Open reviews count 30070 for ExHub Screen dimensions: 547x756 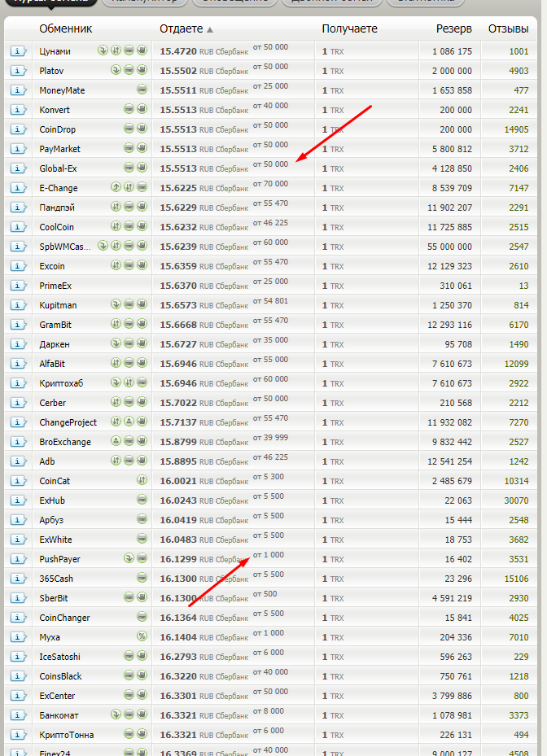pyautogui.click(x=516, y=500)
